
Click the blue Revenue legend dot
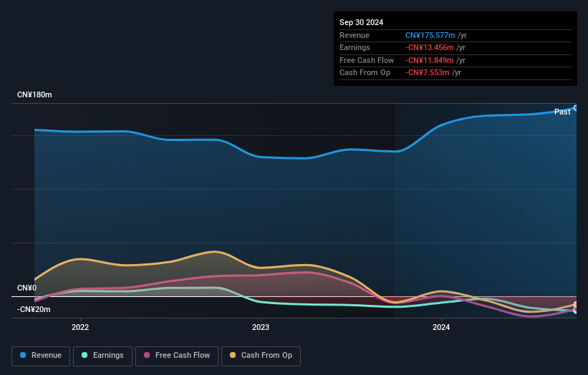[x=23, y=355]
